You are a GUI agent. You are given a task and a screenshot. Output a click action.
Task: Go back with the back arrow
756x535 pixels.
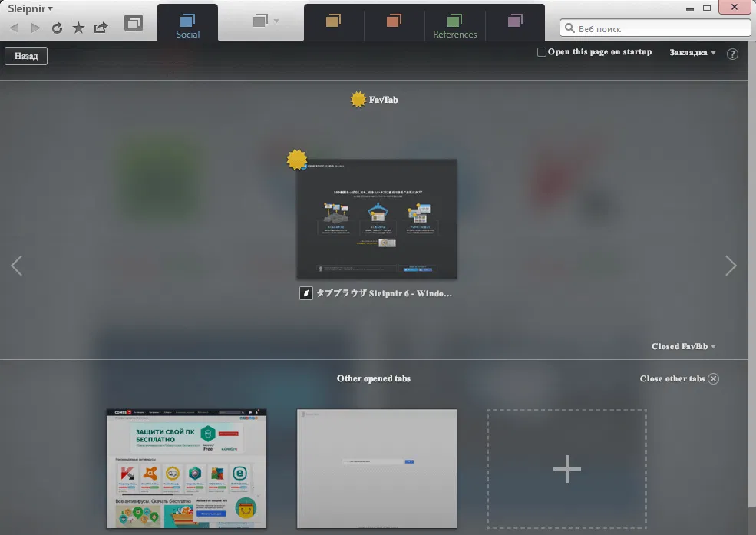[15, 28]
